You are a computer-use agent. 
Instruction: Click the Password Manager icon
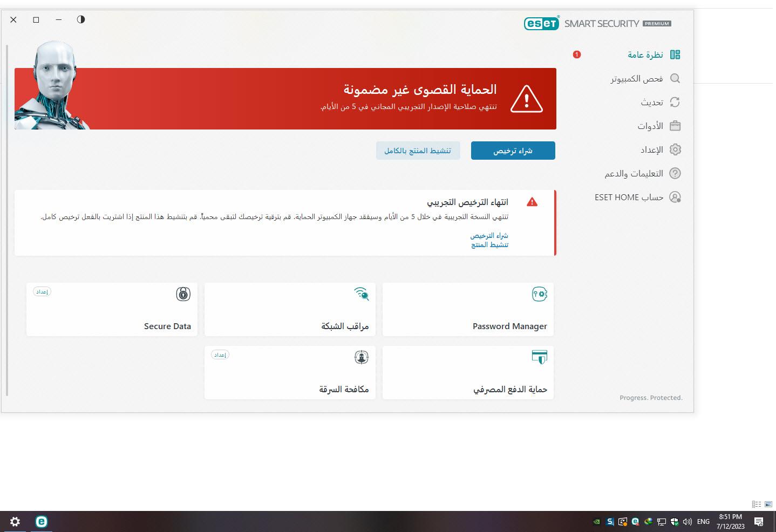[539, 294]
